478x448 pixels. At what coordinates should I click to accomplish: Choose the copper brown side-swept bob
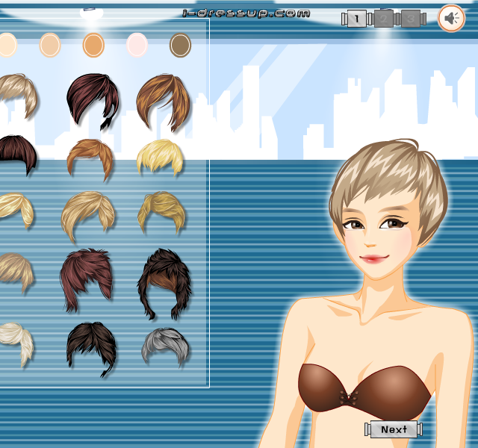tap(164, 102)
